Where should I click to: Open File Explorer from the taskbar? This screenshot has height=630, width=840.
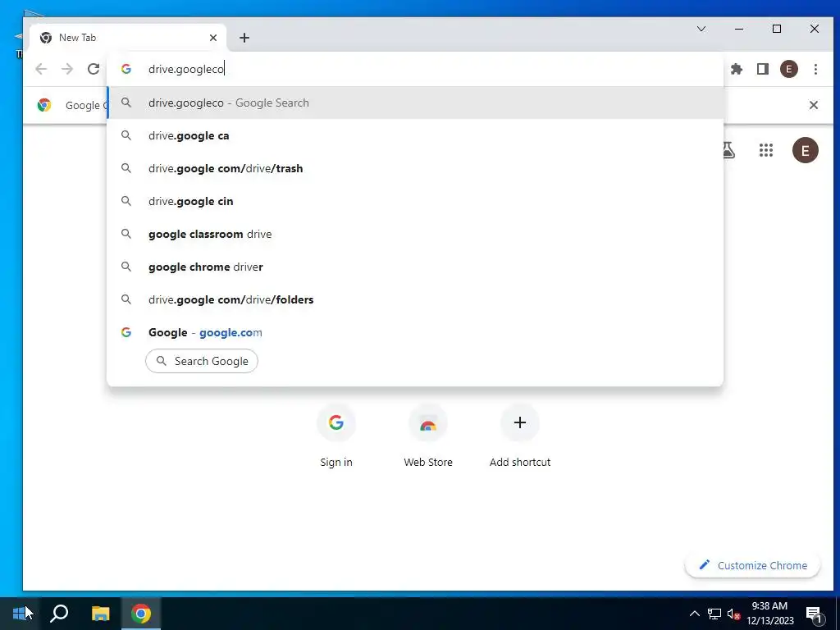tap(100, 614)
